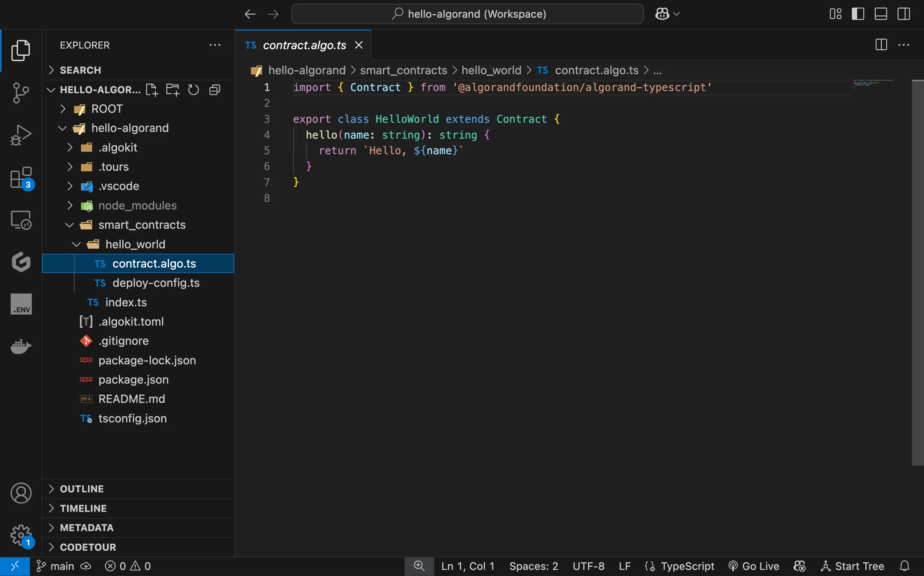The width and height of the screenshot is (924, 576).
Task: Collapse all folders in Explorer
Action: pos(215,90)
